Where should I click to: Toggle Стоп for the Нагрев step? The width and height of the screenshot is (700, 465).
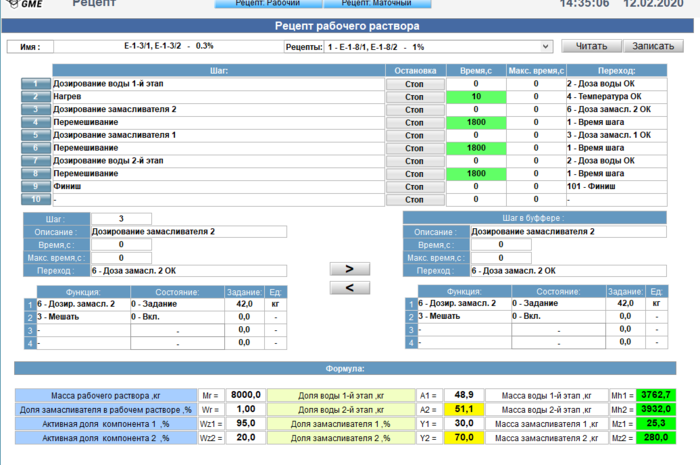[x=414, y=97]
